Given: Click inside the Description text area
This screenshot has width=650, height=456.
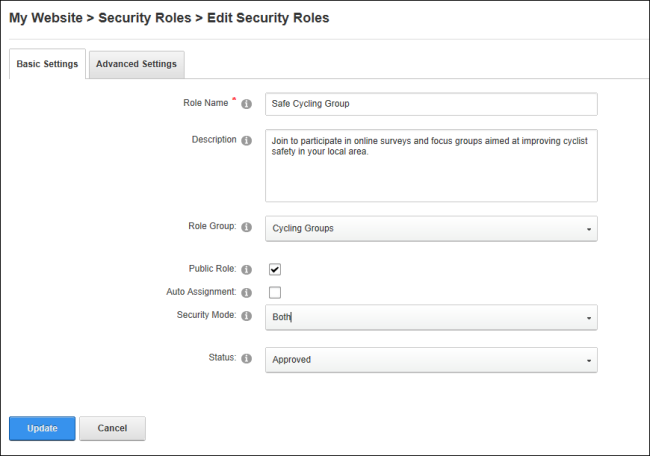Looking at the screenshot, I should 431,165.
